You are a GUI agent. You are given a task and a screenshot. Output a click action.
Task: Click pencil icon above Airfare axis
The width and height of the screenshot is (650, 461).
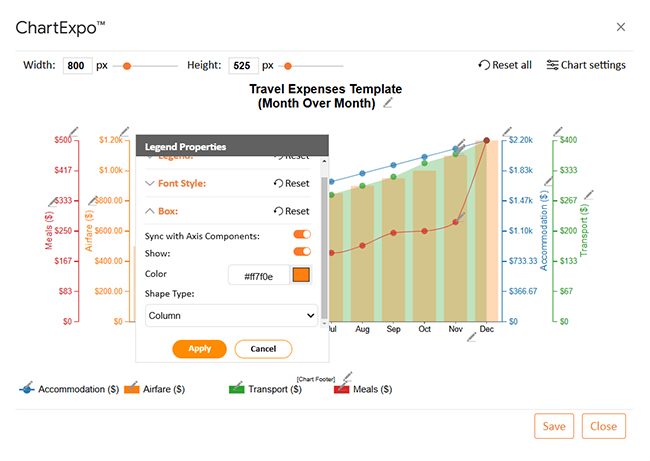(124, 131)
